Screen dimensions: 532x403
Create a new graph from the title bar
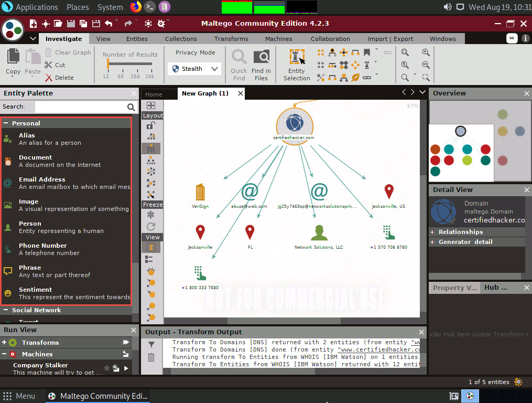[x=33, y=24]
